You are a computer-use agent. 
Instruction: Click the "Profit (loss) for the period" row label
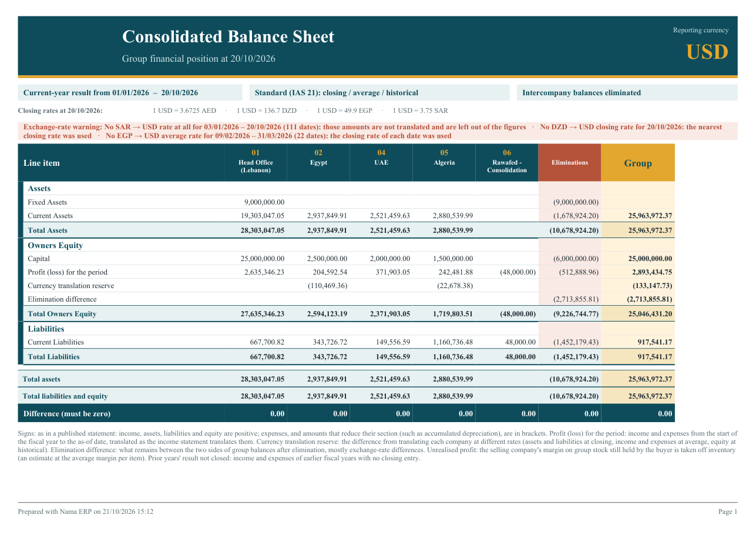(68, 272)
